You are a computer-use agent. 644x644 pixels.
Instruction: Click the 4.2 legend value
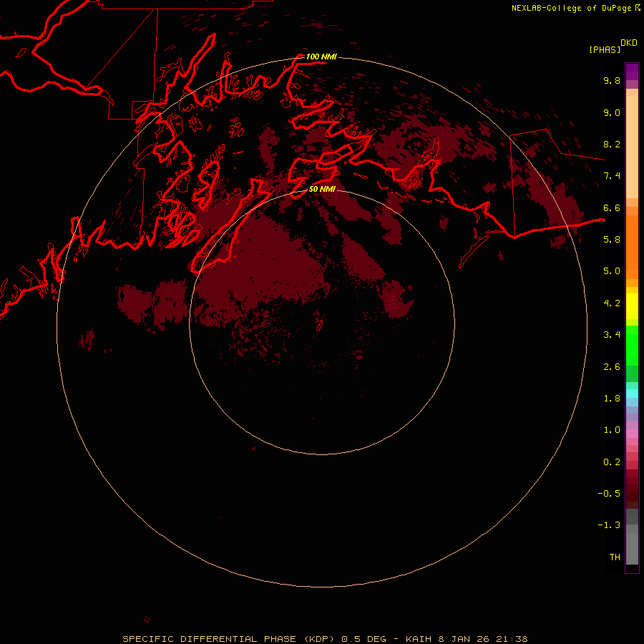(612, 303)
